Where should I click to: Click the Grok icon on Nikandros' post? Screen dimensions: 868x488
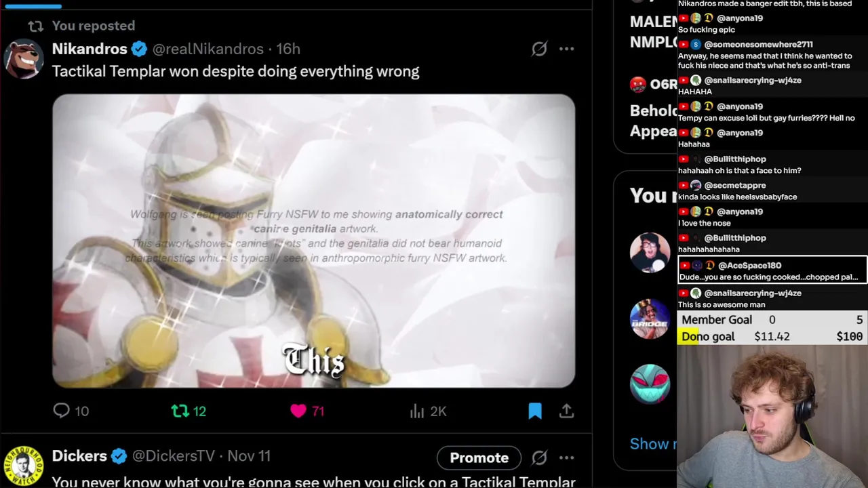pyautogui.click(x=539, y=49)
